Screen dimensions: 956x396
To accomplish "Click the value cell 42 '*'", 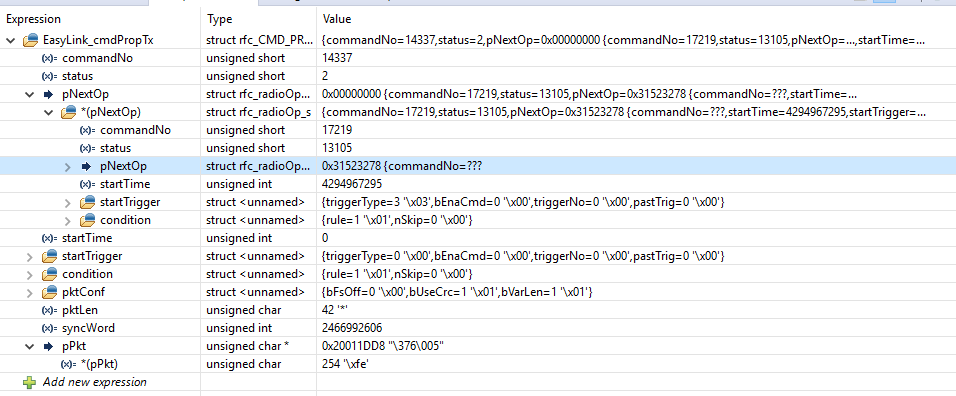I will coord(335,310).
